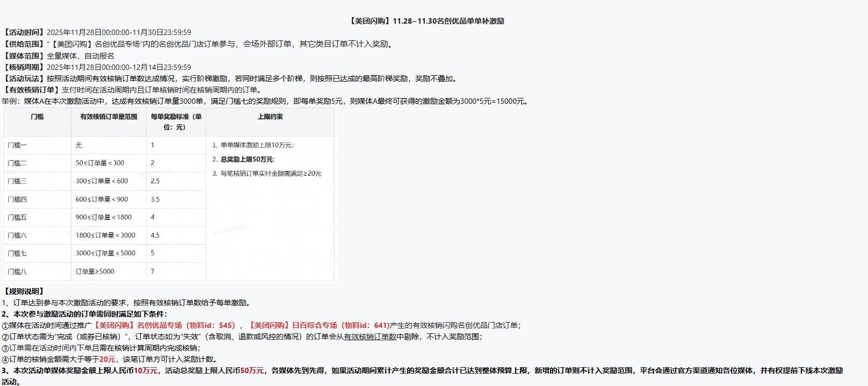Click the 【核销周期】 label
This screenshot has height=386, width=868.
pyautogui.click(x=24, y=67)
